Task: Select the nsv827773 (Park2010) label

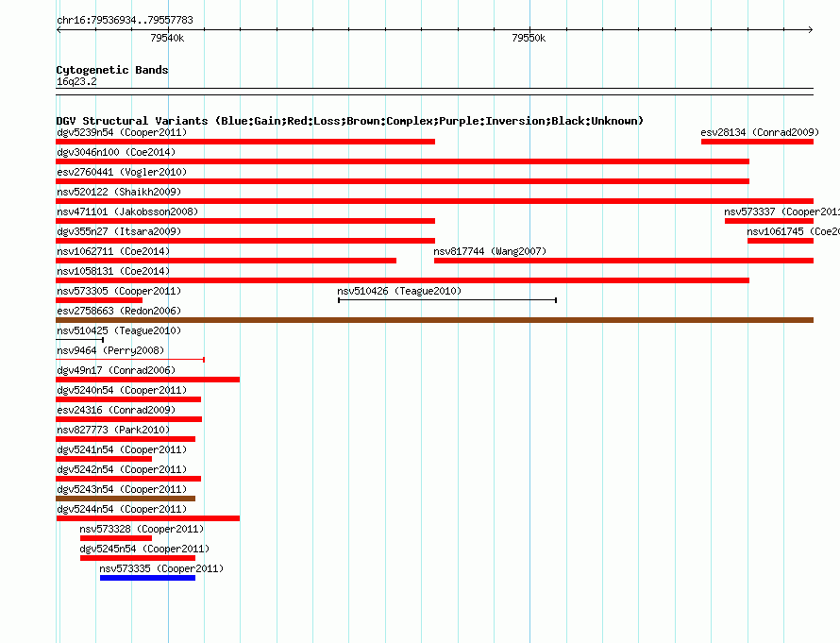Action: tap(113, 430)
